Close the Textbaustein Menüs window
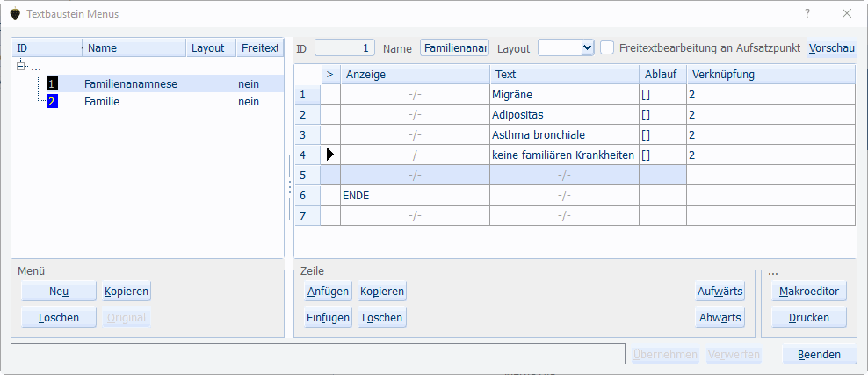Image resolution: width=868 pixels, height=375 pixels. pos(846,14)
